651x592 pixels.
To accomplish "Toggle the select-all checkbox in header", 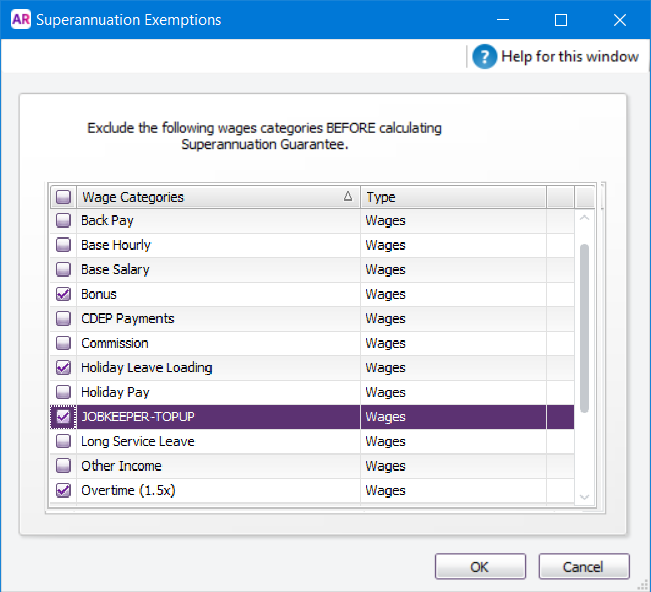I will (x=63, y=197).
